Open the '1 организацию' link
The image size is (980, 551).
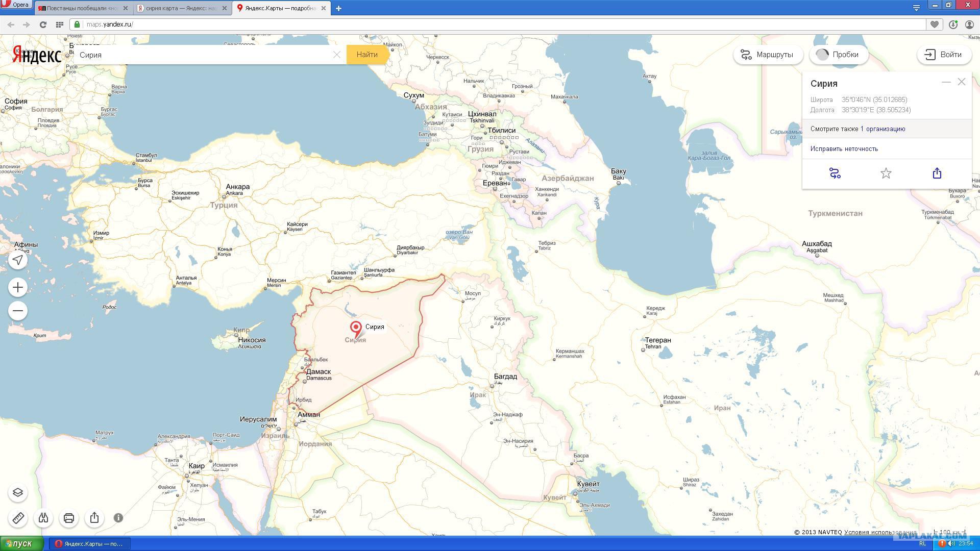[883, 129]
